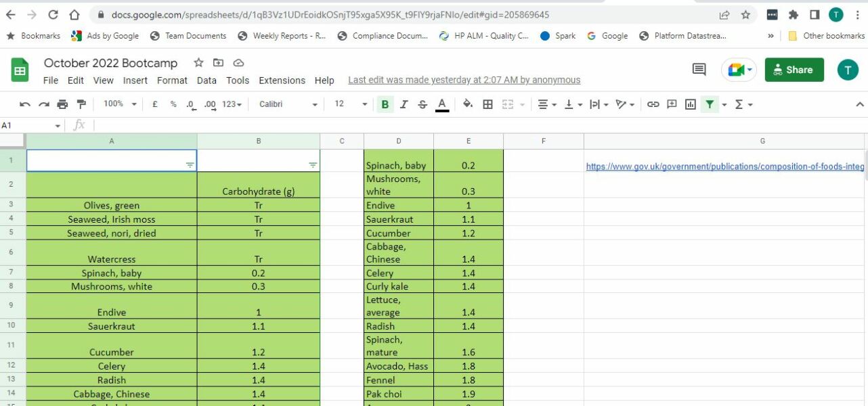The width and height of the screenshot is (868, 406).
Task: Insert a comment from the toolbar
Action: [x=671, y=104]
